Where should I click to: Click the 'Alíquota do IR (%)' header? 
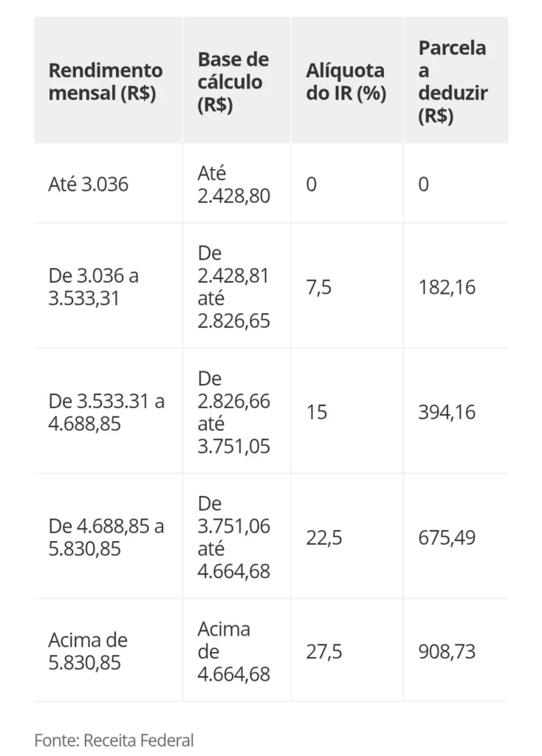(x=346, y=81)
